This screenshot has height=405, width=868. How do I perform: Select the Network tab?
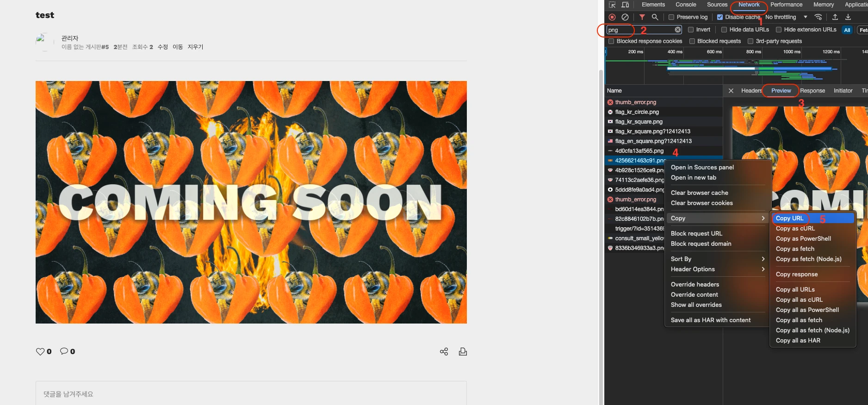(x=749, y=5)
